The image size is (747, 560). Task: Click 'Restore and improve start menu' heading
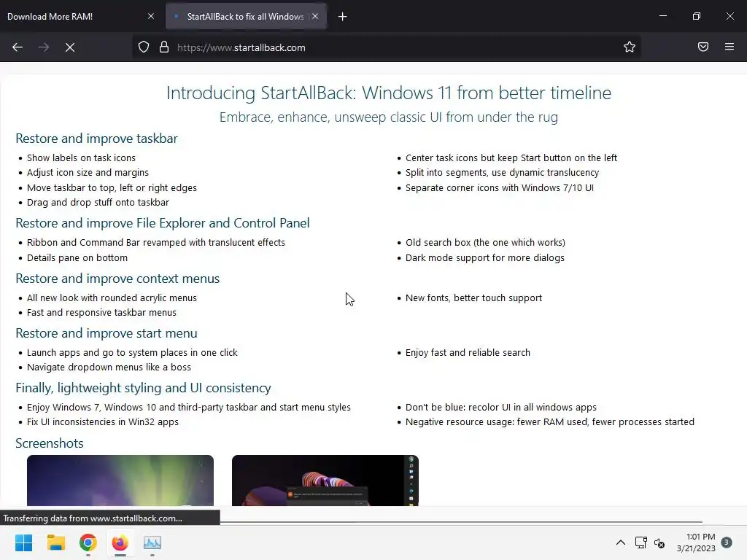107,332
